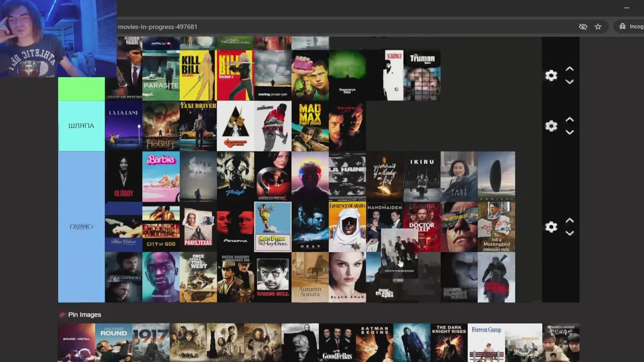Select the Raging Bull poster
Viewport: 644px width, 362px height.
pos(273,277)
